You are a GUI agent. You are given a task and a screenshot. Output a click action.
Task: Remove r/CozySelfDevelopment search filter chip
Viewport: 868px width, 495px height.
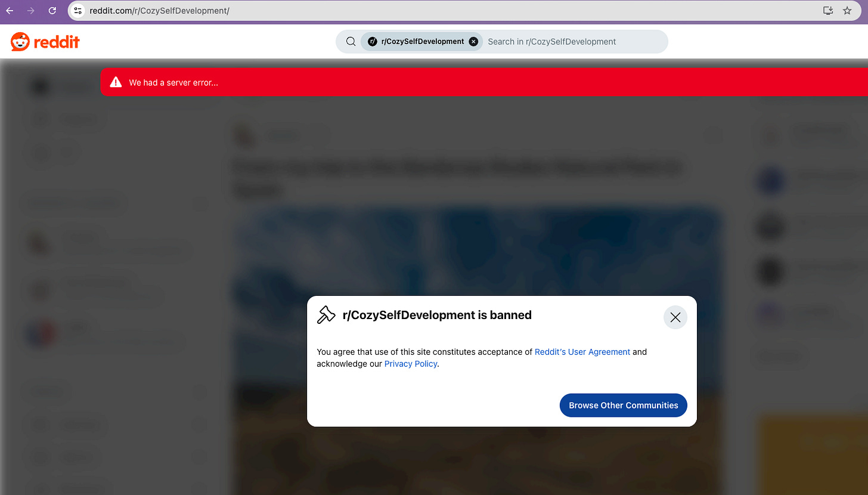click(473, 42)
